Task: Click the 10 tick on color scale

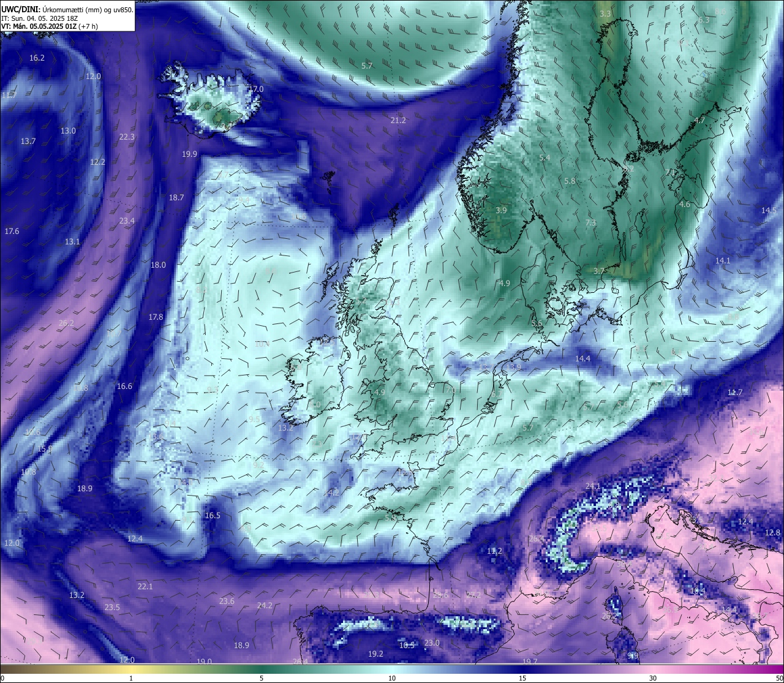Action: [x=392, y=678]
